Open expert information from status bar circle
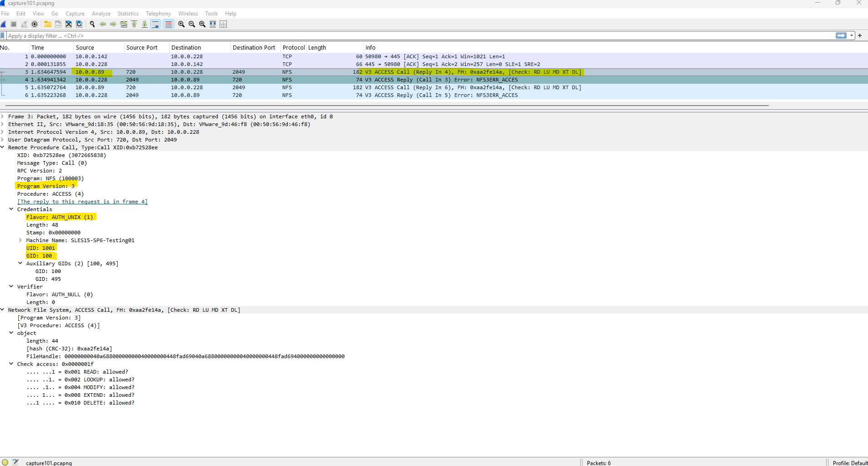The width and height of the screenshot is (868, 466). click(5, 462)
